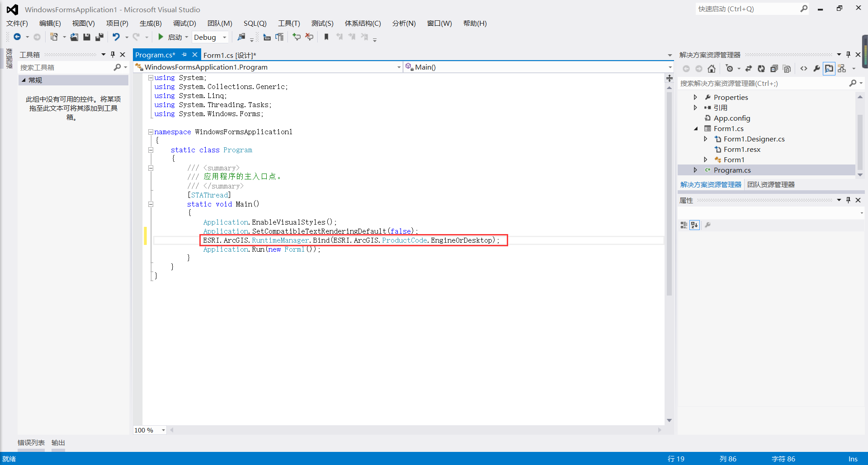Click the Refresh icon in Solution Explorer

761,69
